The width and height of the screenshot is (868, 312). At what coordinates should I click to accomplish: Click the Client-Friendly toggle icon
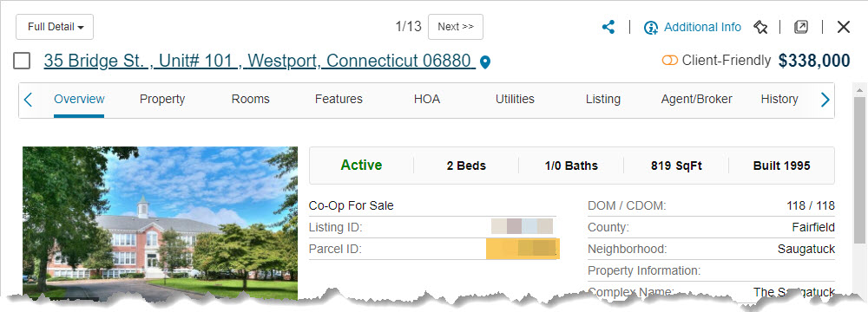click(670, 61)
